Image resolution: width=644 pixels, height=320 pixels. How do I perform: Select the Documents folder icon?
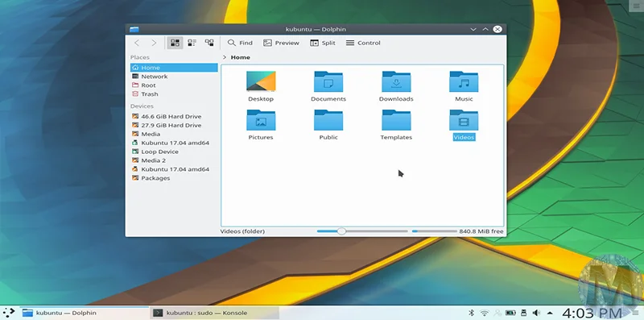[x=328, y=81]
